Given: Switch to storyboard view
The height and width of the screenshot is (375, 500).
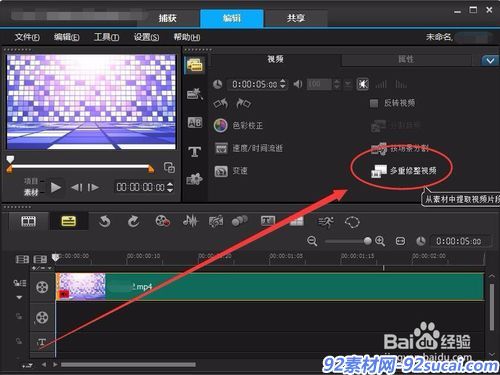Looking at the screenshot, I should pyautogui.click(x=29, y=221).
